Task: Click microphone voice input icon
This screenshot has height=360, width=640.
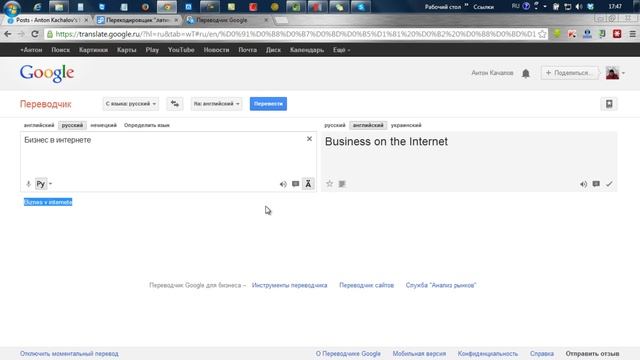Action: tap(28, 184)
